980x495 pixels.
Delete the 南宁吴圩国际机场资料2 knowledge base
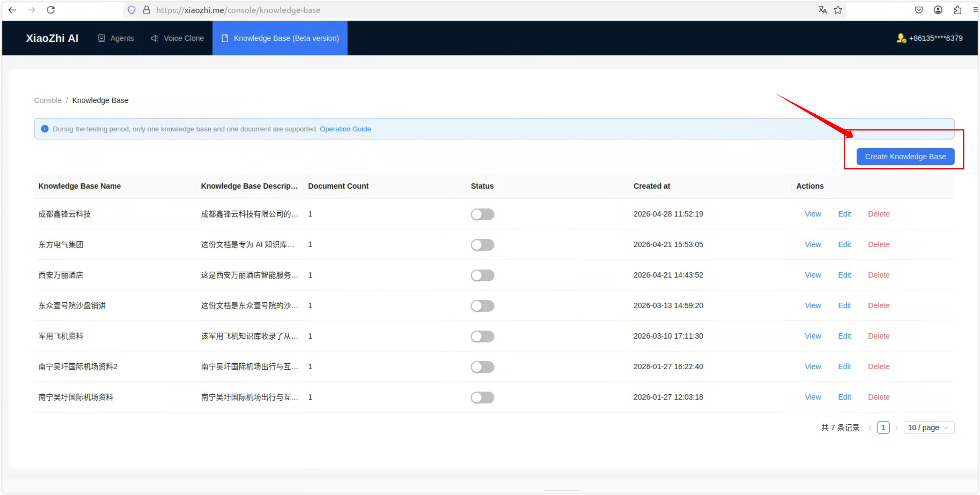coord(878,367)
